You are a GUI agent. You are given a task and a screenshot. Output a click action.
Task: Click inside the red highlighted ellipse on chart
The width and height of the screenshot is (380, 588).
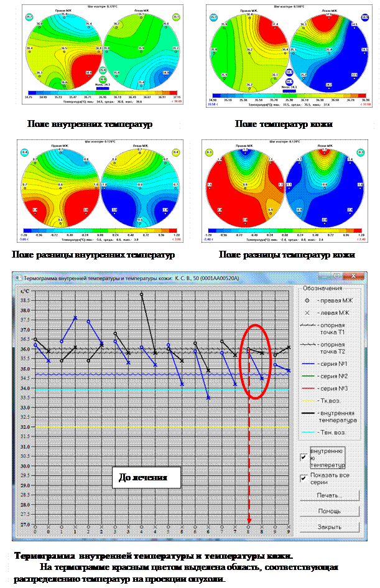[x=255, y=361]
